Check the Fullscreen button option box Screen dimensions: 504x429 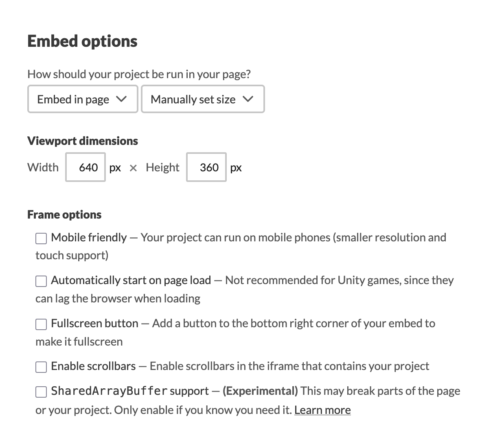(41, 324)
